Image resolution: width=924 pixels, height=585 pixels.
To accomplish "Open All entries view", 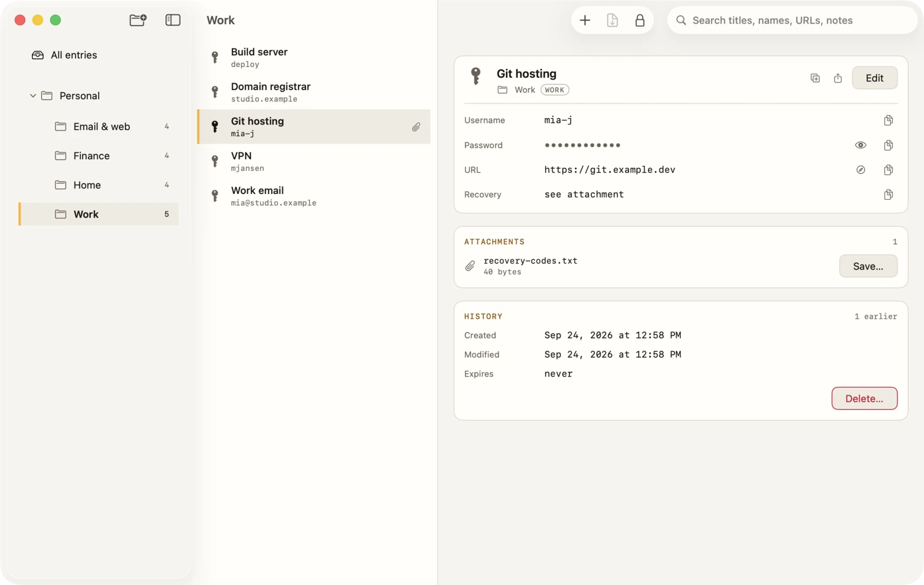I will pyautogui.click(x=99, y=55).
